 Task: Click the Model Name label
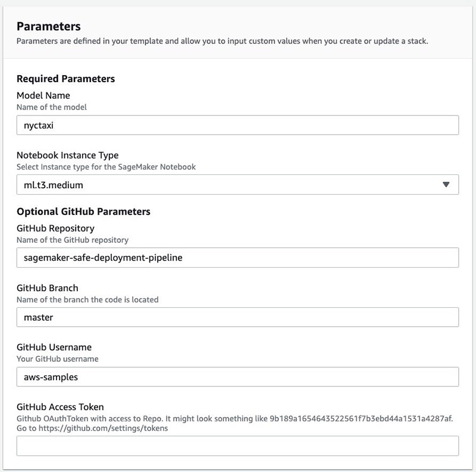[43, 95]
